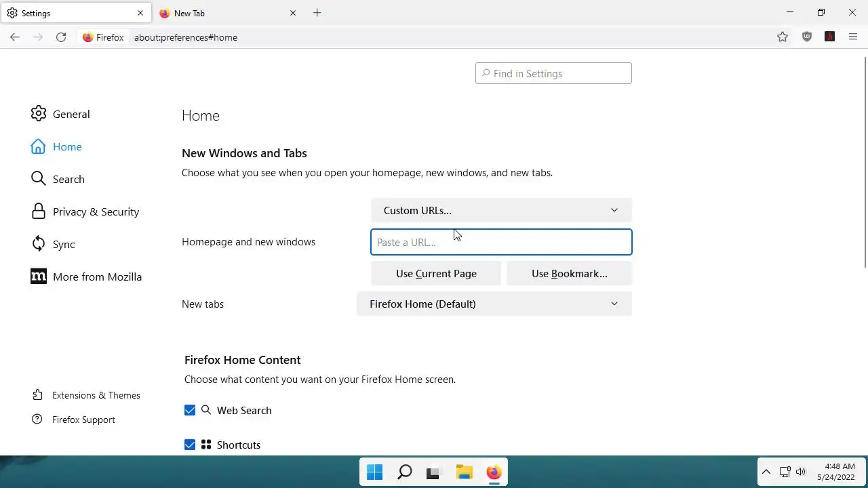868x488 pixels.
Task: Open Task View on the taskbar
Action: (x=433, y=472)
